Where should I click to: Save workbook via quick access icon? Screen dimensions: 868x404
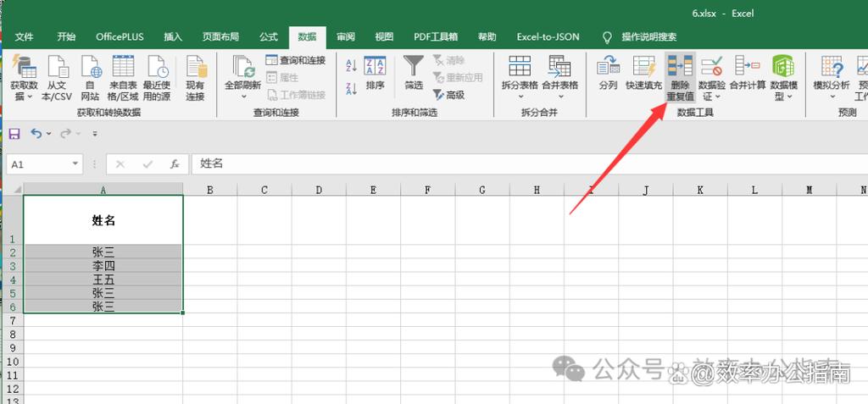pos(14,133)
